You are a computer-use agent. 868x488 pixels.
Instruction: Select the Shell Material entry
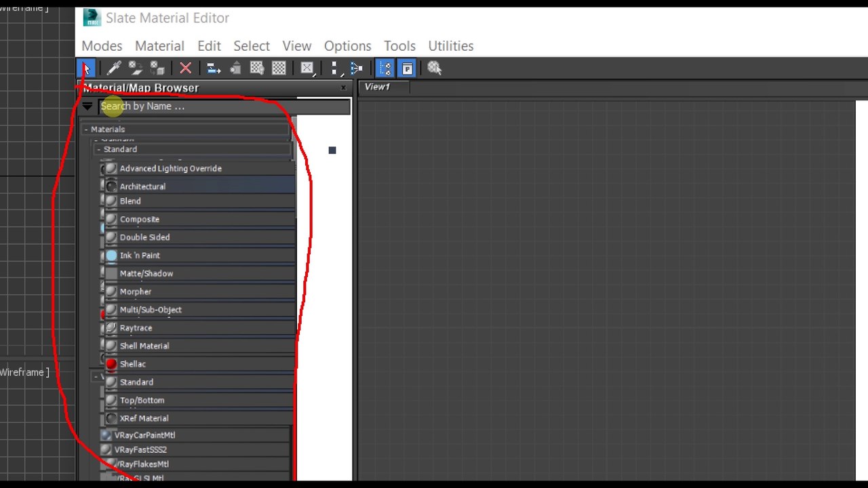point(198,346)
